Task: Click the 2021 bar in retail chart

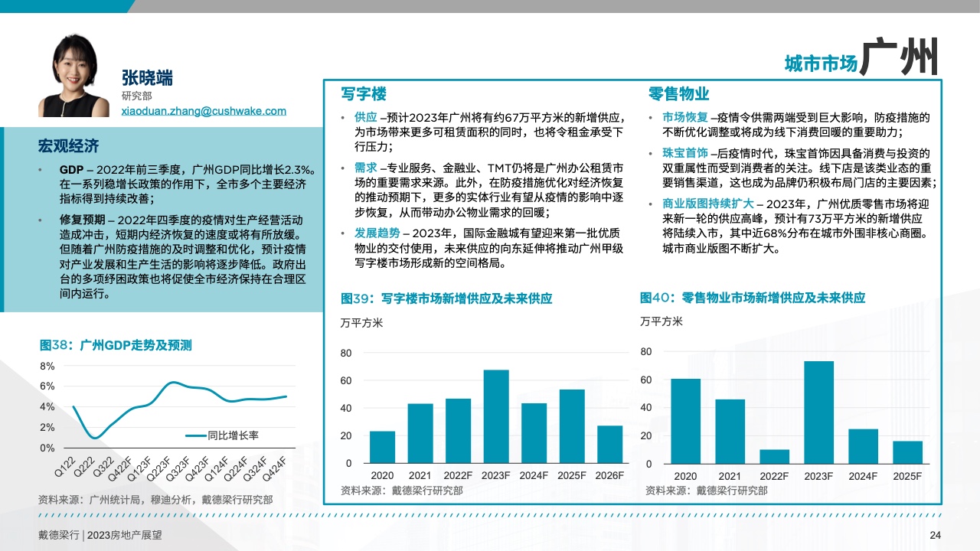Action: (730, 431)
